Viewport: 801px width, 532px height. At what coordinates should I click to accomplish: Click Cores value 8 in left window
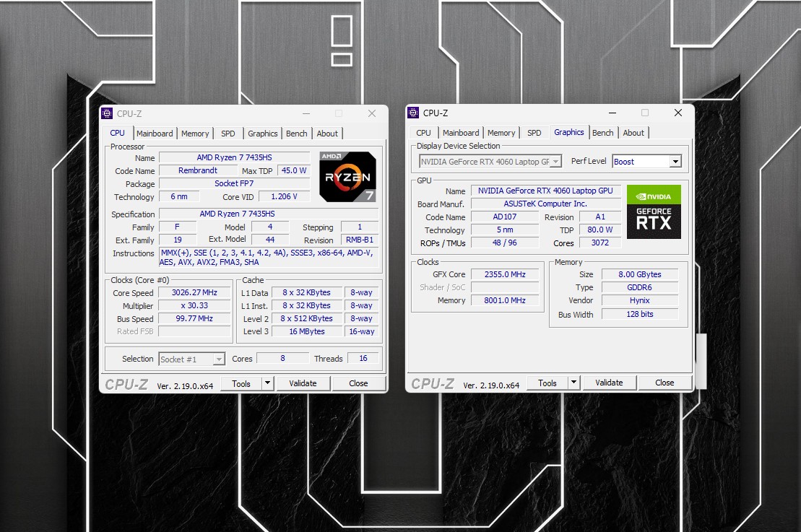click(x=282, y=359)
